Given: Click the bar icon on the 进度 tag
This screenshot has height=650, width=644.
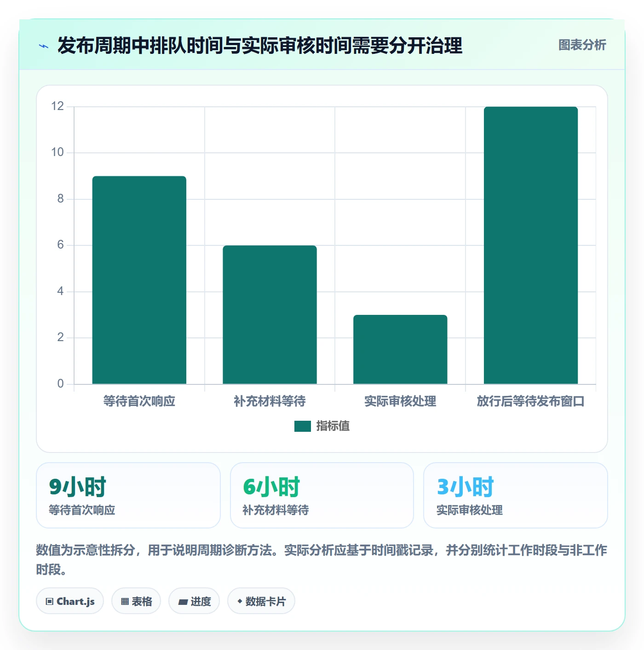Looking at the screenshot, I should 183,602.
